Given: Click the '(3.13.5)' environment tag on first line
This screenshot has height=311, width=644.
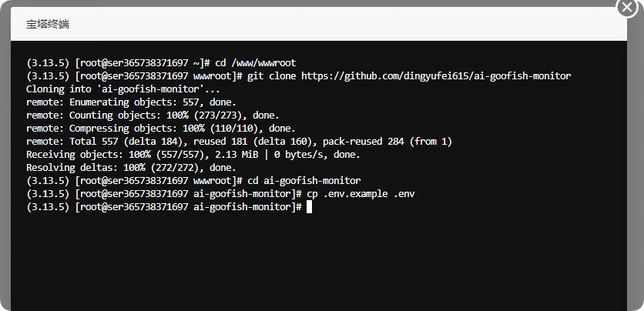Looking at the screenshot, I should point(48,63).
